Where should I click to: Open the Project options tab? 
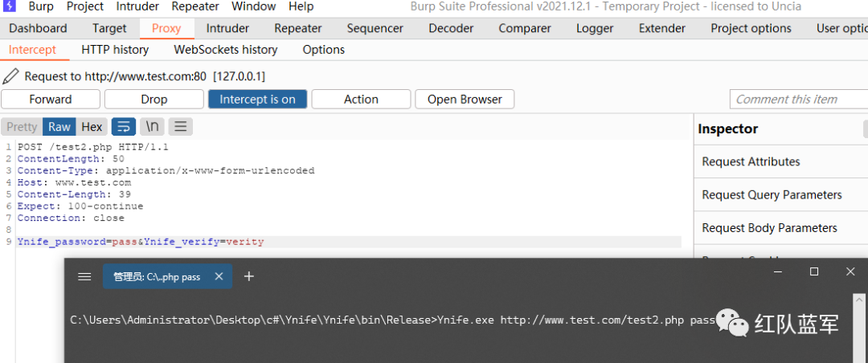751,28
